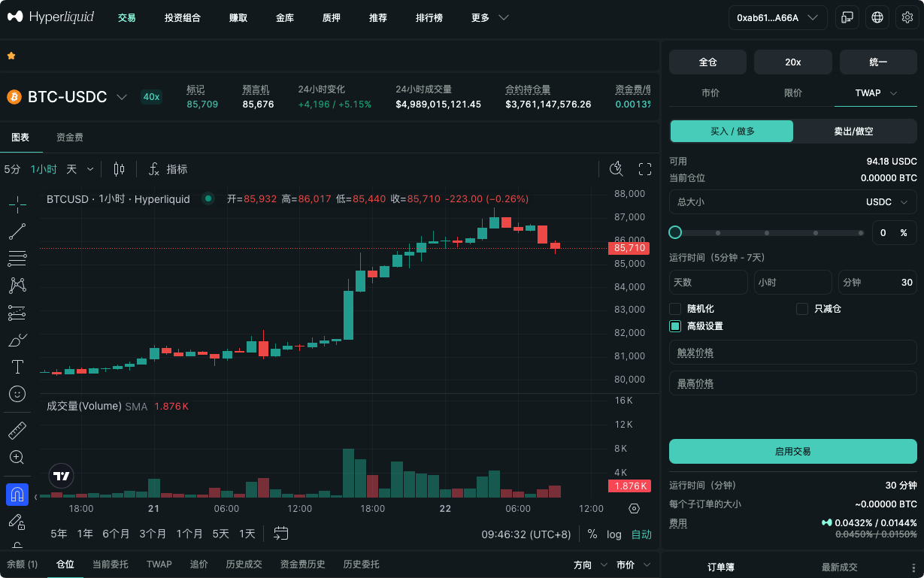Click the Hyperliquid logo
Viewport: 924px width, 578px height.
[x=50, y=17]
